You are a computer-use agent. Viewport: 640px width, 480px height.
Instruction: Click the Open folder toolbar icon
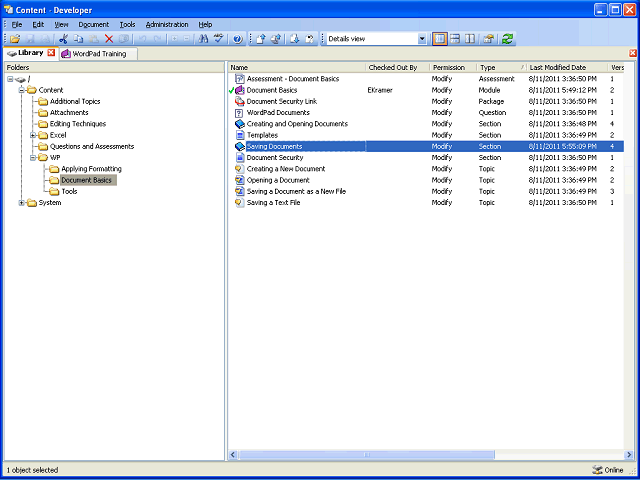(15, 39)
